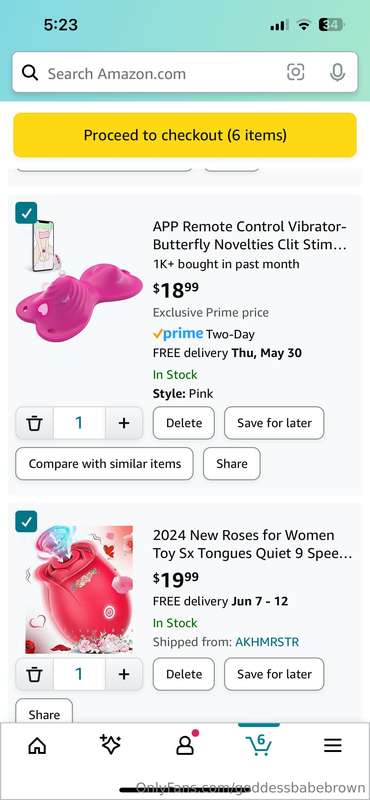Tap trash icon for the pink item
This screenshot has height=800, width=370.
pyautogui.click(x=34, y=423)
